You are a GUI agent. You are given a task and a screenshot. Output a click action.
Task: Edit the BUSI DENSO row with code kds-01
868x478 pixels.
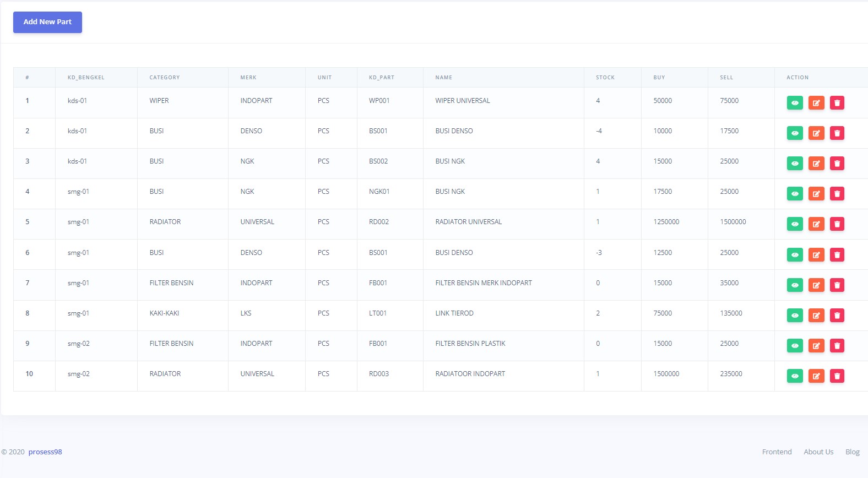click(816, 133)
